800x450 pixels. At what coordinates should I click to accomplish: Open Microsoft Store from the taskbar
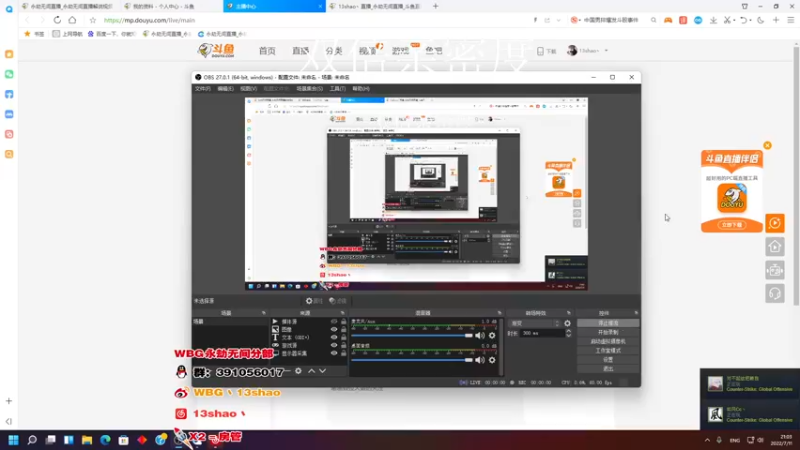click(x=123, y=440)
